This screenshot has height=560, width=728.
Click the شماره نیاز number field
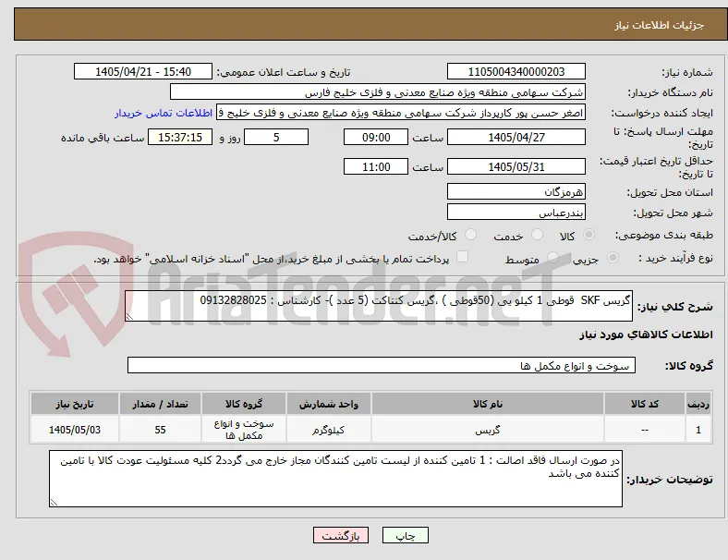(516, 71)
